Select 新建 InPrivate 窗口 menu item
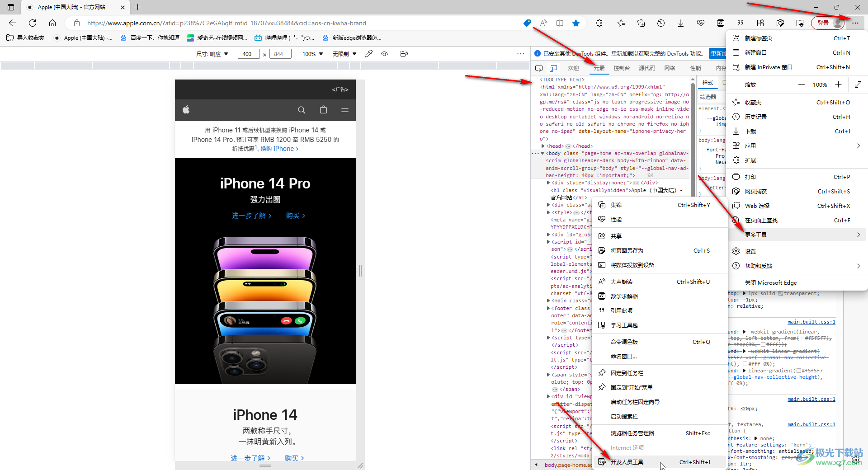The width and height of the screenshot is (868, 470). click(797, 67)
